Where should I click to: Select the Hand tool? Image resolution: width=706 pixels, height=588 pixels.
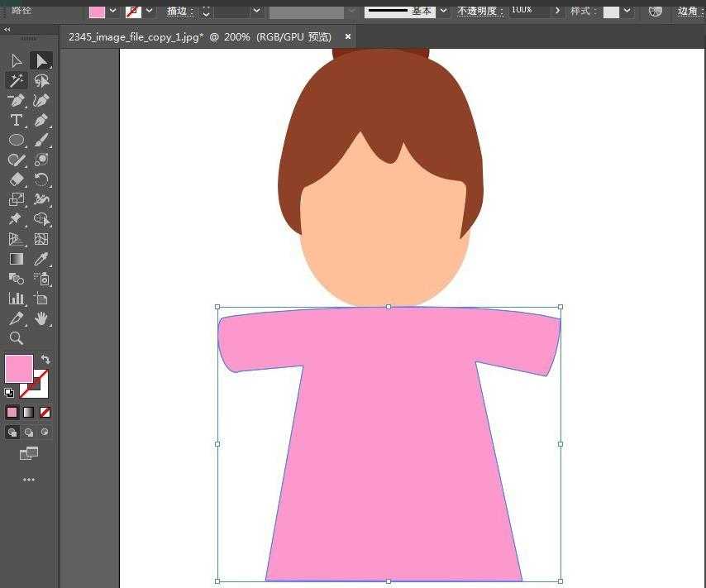point(41,318)
